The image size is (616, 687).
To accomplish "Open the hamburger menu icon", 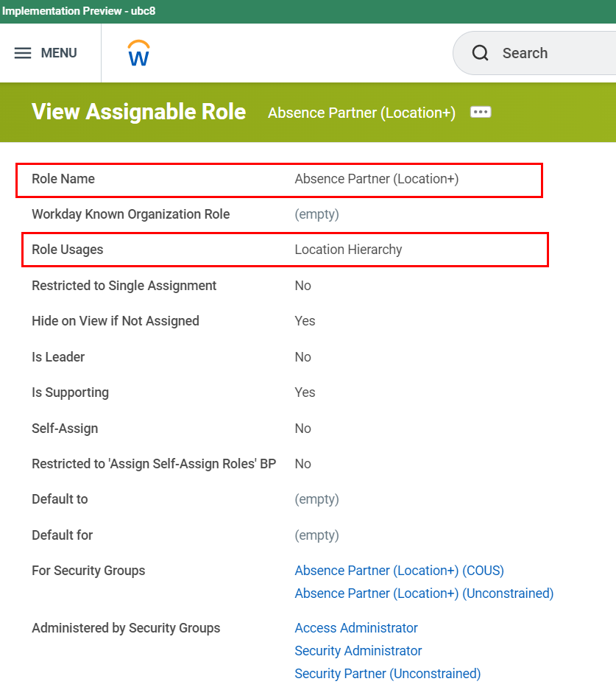I will (x=23, y=53).
